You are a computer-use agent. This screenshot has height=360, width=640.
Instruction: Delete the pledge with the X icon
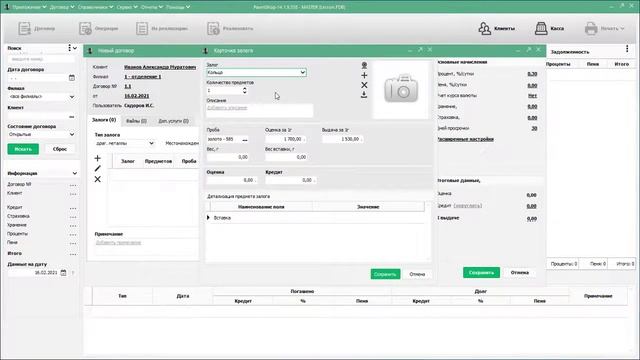click(97, 179)
